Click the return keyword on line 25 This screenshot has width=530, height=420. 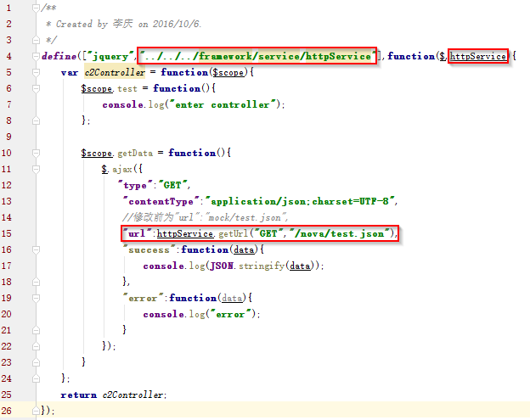point(79,395)
